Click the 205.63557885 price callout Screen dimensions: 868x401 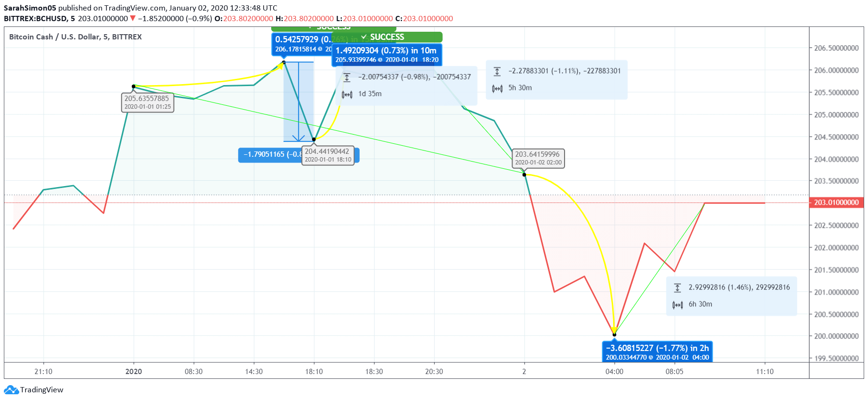click(147, 102)
